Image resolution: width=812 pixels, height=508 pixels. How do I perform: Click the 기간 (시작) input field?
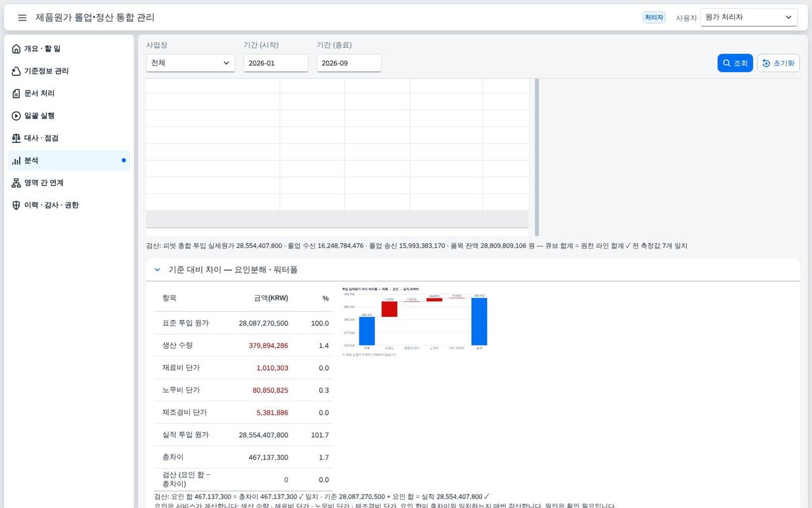(276, 63)
